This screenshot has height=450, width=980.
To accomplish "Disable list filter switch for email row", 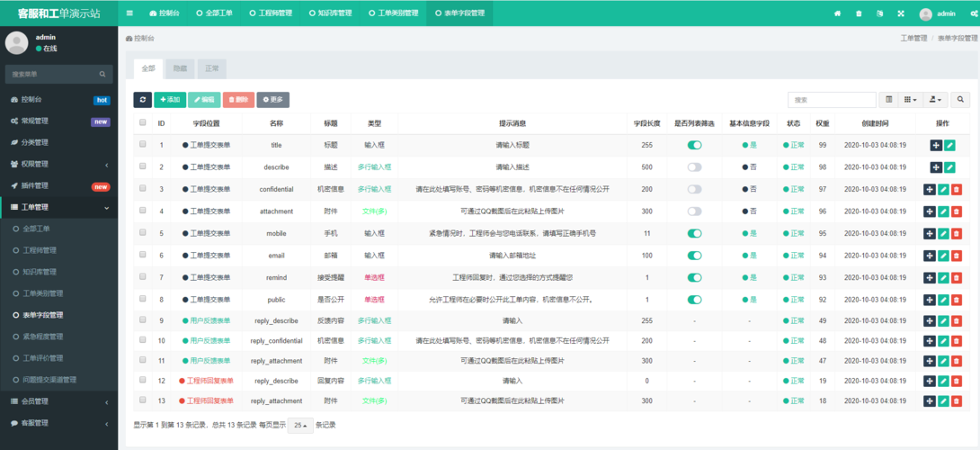I will click(694, 256).
